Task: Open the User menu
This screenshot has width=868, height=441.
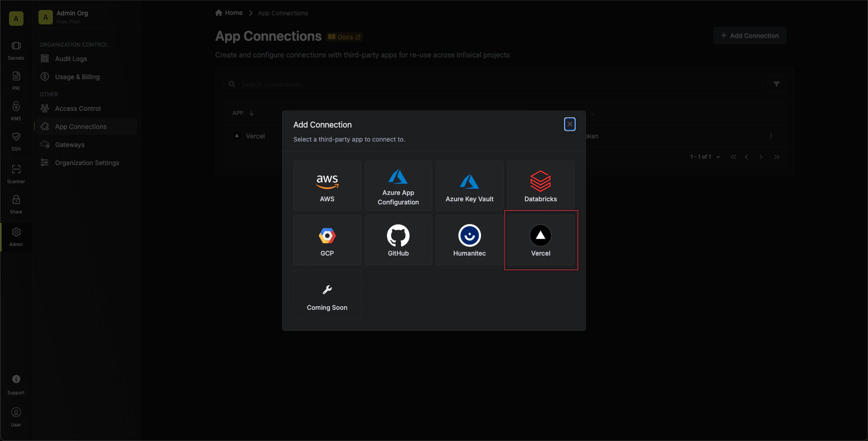Action: coord(16,417)
